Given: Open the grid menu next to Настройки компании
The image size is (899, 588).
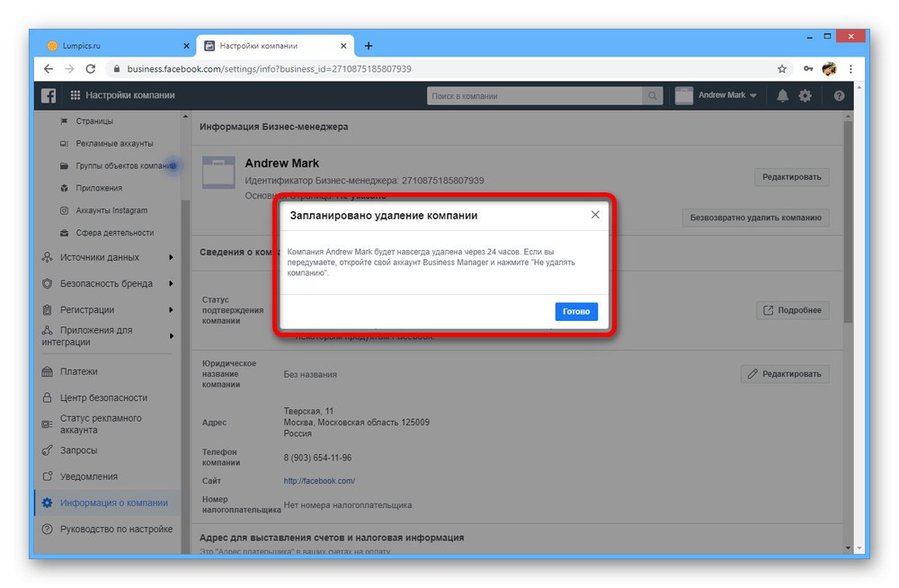Looking at the screenshot, I should [x=76, y=95].
